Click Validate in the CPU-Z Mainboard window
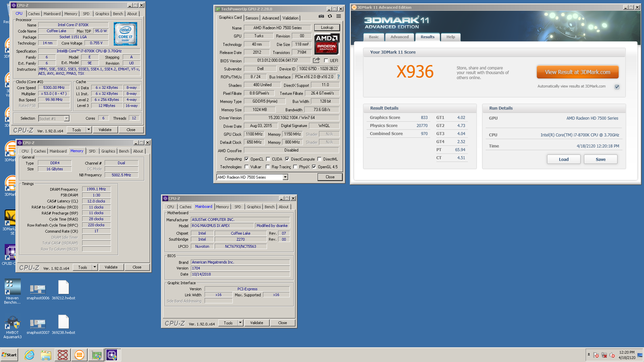Image resolution: width=644 pixels, height=362 pixels. pos(257,323)
